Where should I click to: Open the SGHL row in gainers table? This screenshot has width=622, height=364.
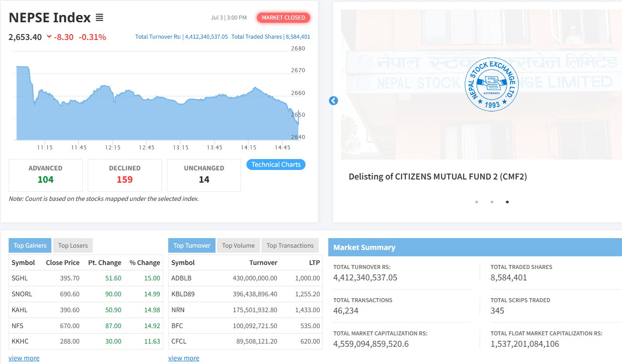coord(86,278)
